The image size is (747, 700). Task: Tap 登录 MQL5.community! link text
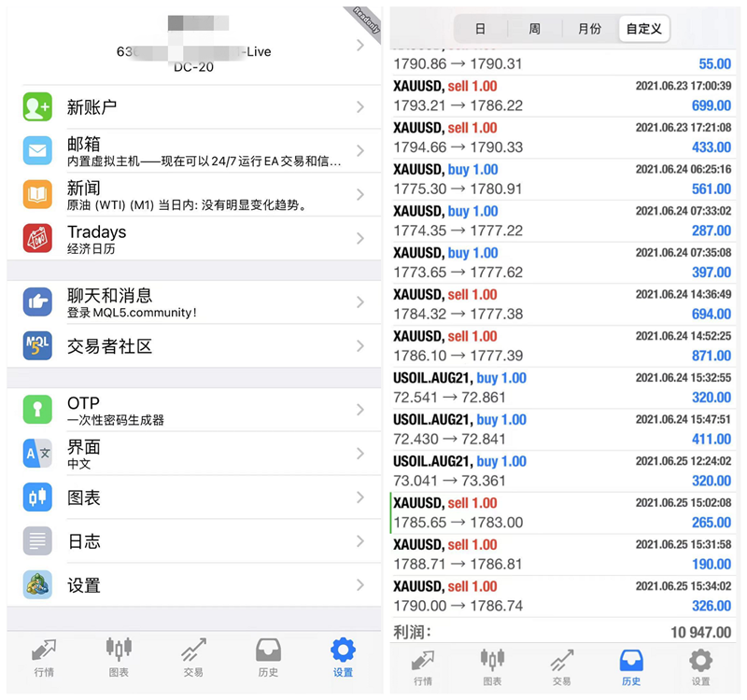click(132, 313)
